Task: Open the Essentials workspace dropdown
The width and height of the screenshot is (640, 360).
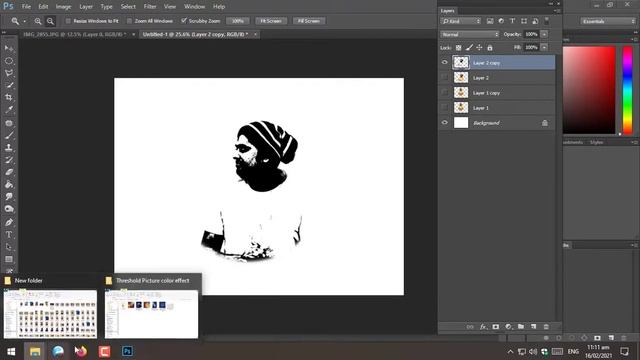Action: 608,21
